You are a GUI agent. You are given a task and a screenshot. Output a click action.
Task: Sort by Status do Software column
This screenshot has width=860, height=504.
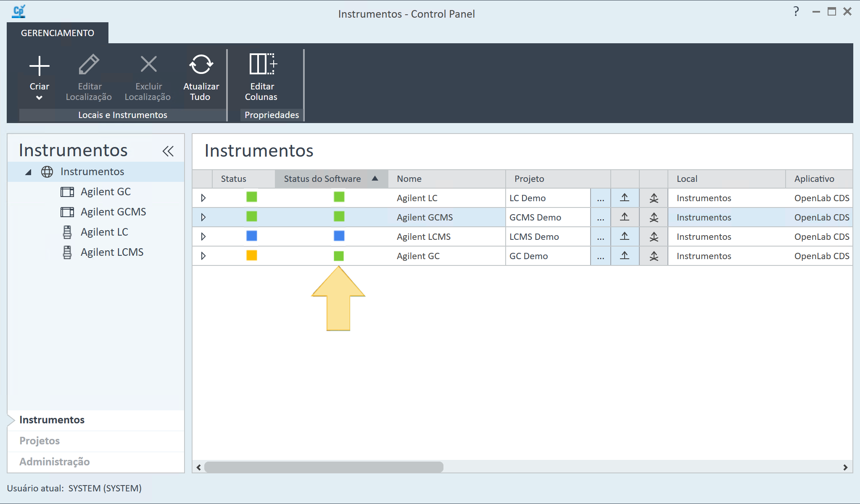pos(332,179)
